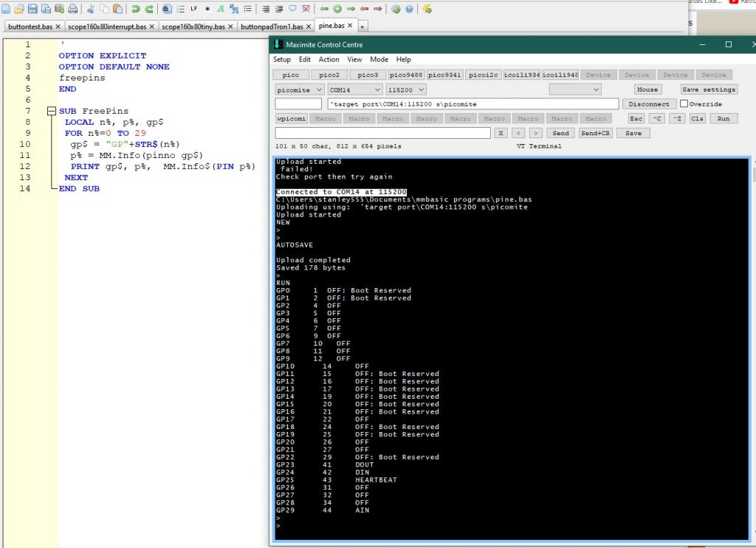756x548 pixels.
Task: Collapse the SUB FreePins code fold
Action: click(x=52, y=112)
